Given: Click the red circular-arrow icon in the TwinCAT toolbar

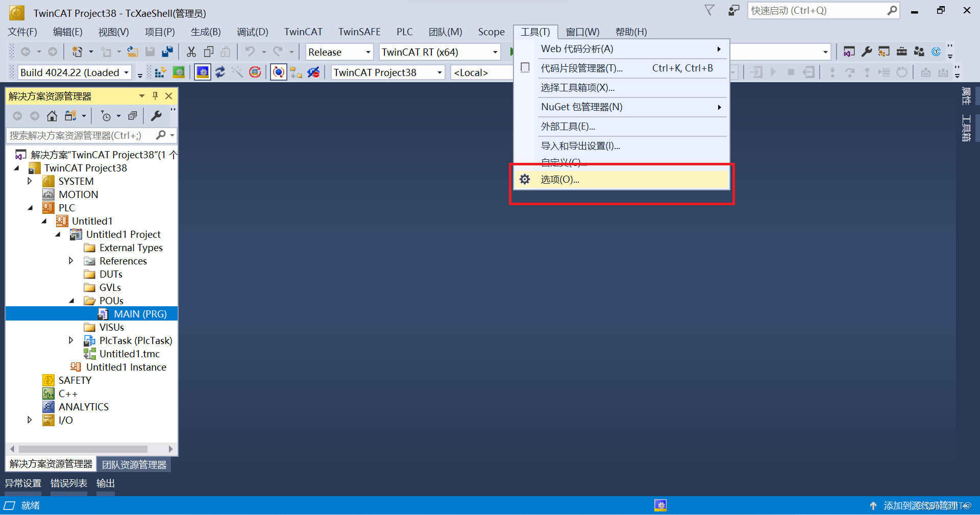Looking at the screenshot, I should coord(255,72).
